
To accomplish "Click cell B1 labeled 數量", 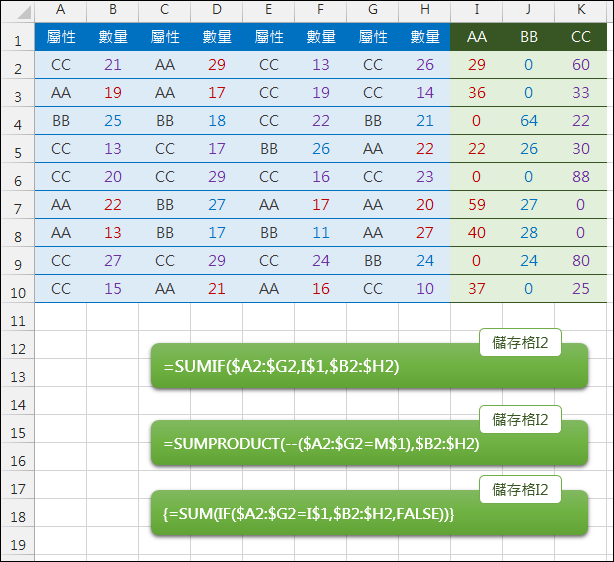I will tap(112, 37).
